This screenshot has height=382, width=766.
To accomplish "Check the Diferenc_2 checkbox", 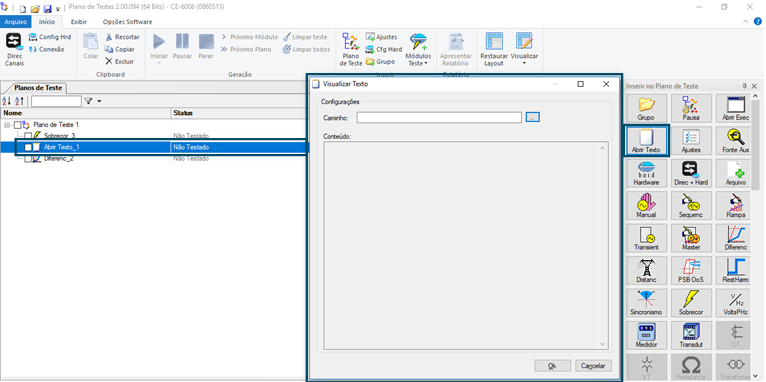I will tap(28, 159).
